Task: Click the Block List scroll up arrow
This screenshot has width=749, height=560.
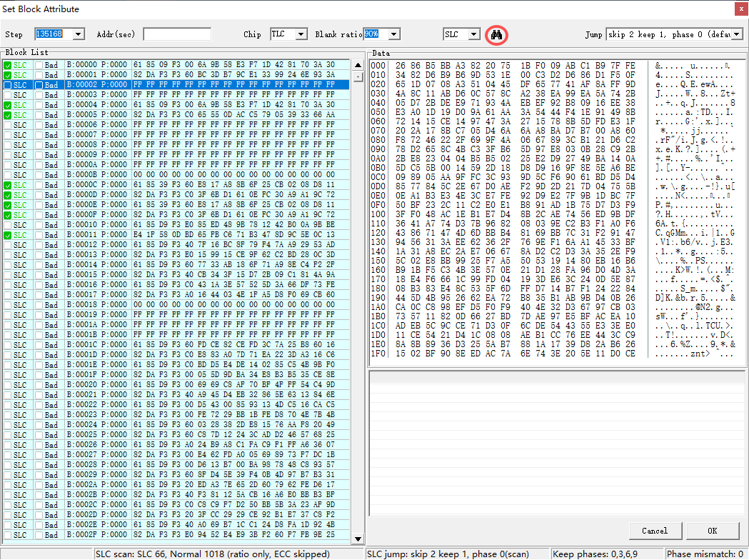Action: pyautogui.click(x=358, y=65)
